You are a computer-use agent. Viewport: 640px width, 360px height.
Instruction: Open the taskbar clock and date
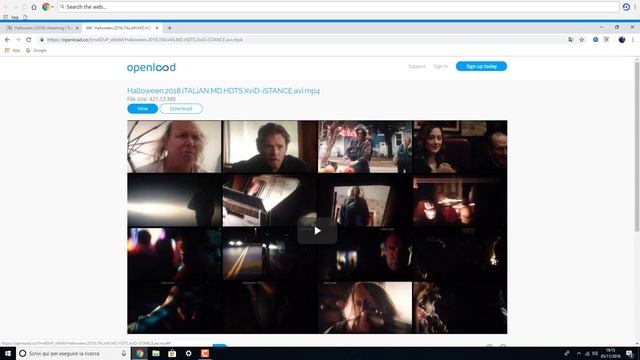click(x=611, y=353)
